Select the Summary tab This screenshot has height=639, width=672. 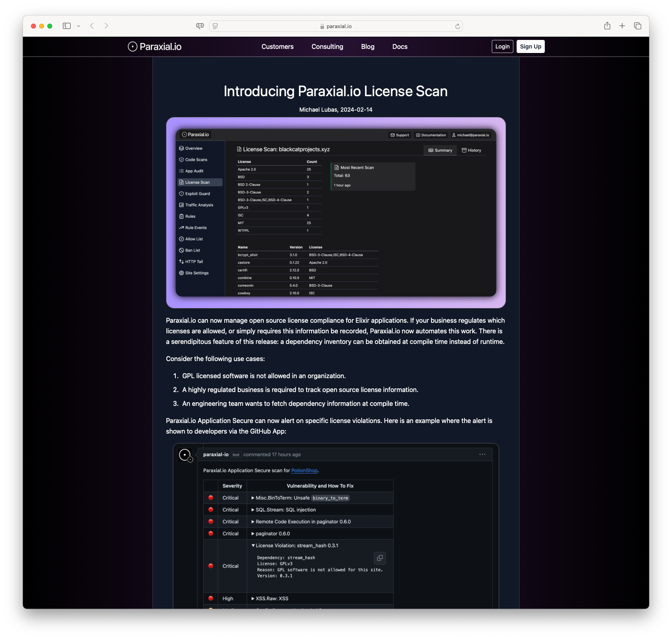440,150
